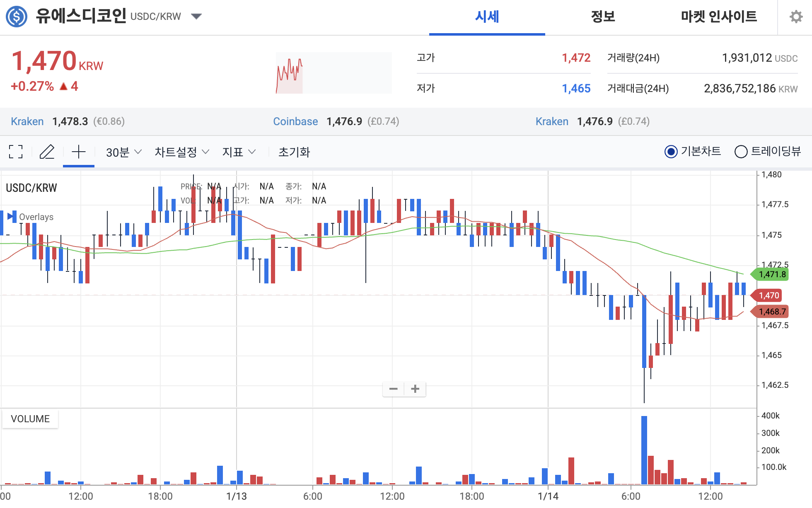Click the VOLUME panel label
Viewport: 812px width, 508px height.
point(30,419)
